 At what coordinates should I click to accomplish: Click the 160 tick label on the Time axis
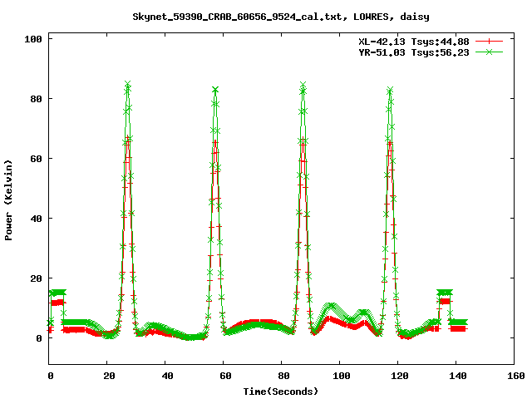coord(516,376)
